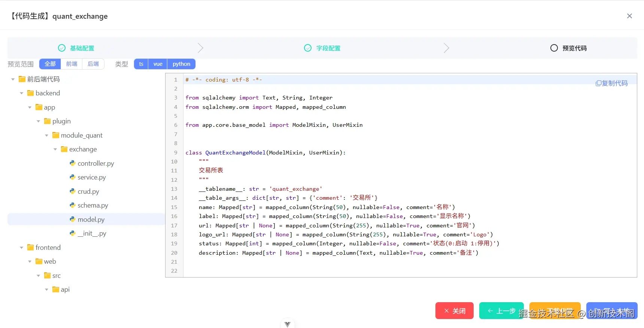Filter code type to vue
The height and width of the screenshot is (328, 644).
coord(158,64)
